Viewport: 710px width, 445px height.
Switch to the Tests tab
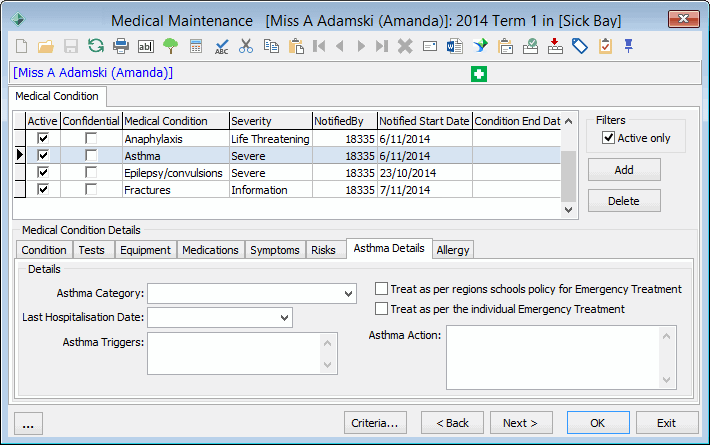click(91, 250)
